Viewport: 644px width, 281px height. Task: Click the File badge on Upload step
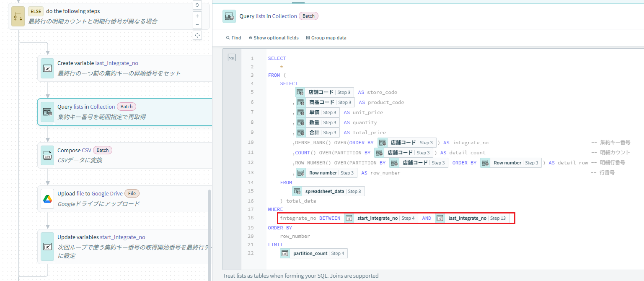(x=132, y=193)
